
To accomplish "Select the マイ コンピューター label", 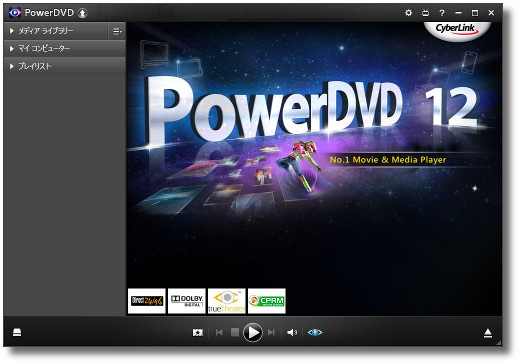I will click(x=44, y=49).
